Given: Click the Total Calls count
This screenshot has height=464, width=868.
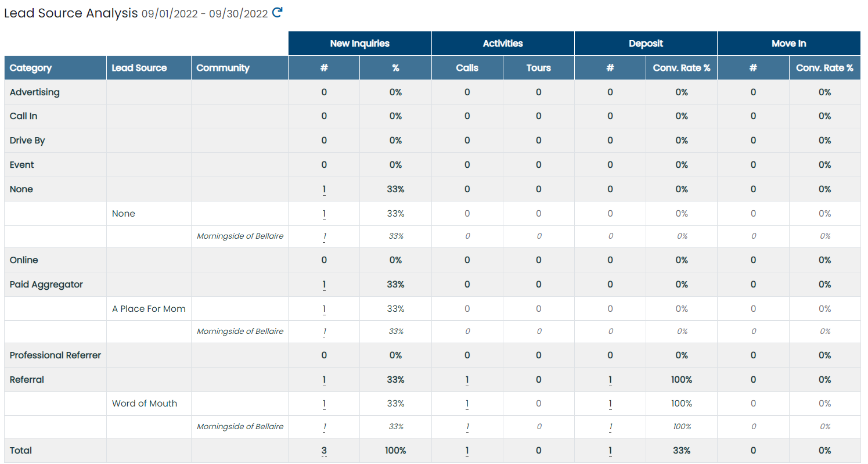Looking at the screenshot, I should click(467, 451).
